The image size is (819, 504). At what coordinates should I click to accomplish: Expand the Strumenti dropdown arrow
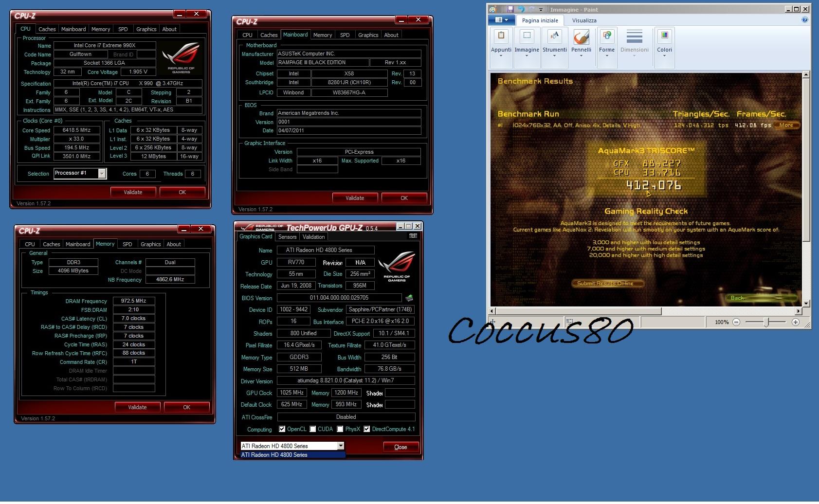[x=555, y=55]
